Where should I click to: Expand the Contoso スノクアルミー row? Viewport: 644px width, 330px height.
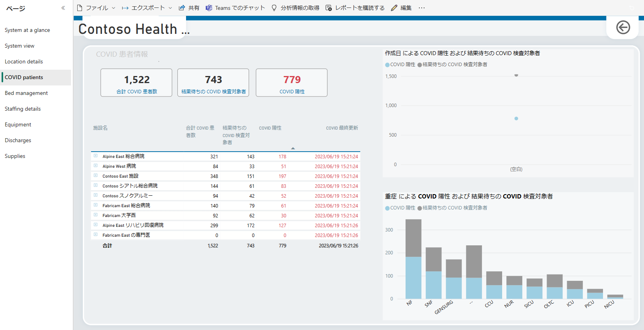[95, 195]
